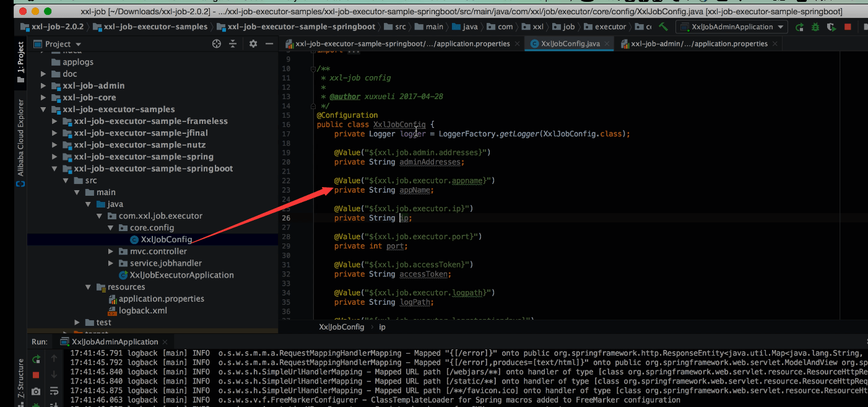Expand the xxl-job-admin module arrow
This screenshot has width=868, height=407.
pos(43,85)
